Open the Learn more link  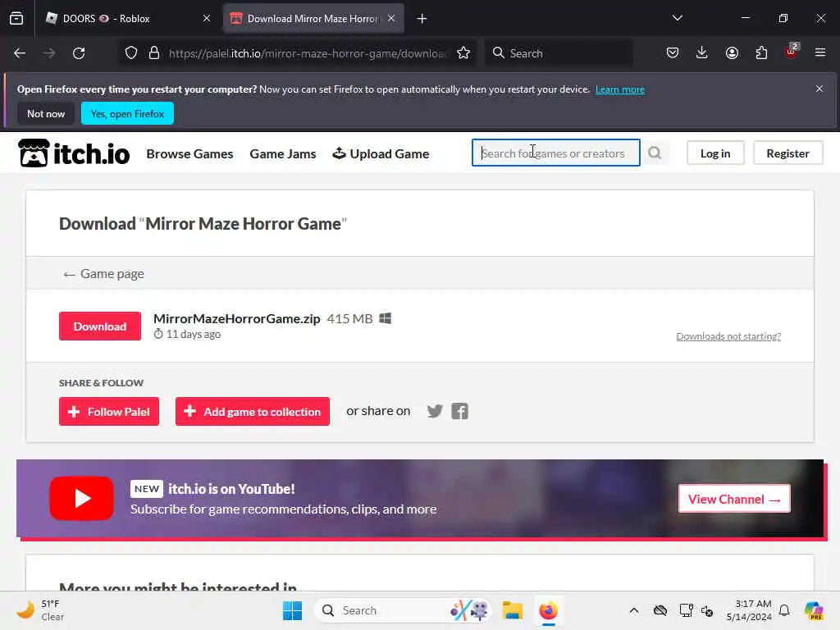620,89
